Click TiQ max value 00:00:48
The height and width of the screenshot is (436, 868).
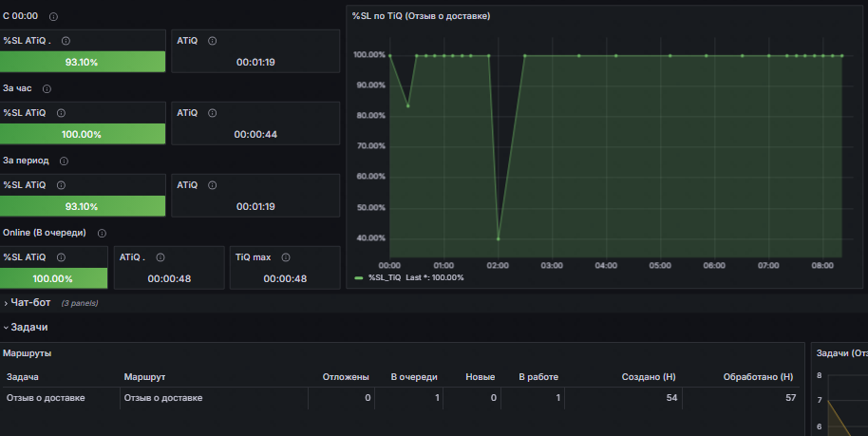click(x=285, y=278)
